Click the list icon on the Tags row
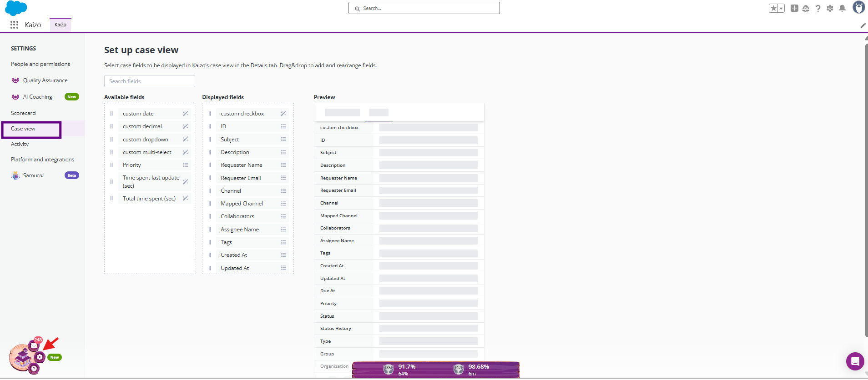This screenshot has width=868, height=380. click(x=283, y=242)
